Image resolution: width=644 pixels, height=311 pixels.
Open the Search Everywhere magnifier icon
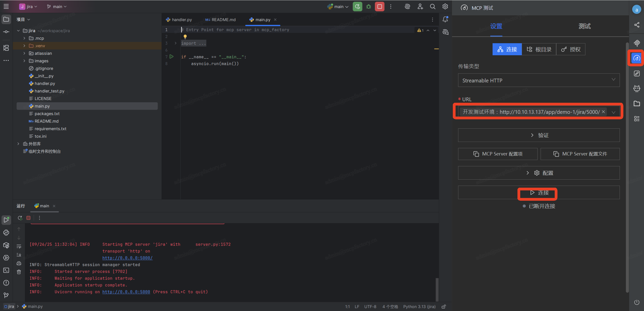(x=432, y=7)
